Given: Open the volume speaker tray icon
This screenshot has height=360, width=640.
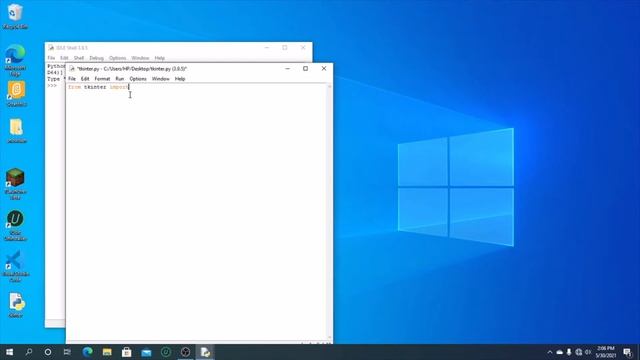Looking at the screenshot, I should click(588, 352).
